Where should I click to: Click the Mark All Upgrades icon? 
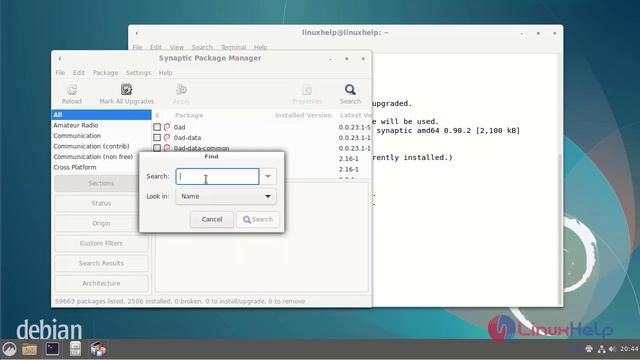[x=127, y=89]
